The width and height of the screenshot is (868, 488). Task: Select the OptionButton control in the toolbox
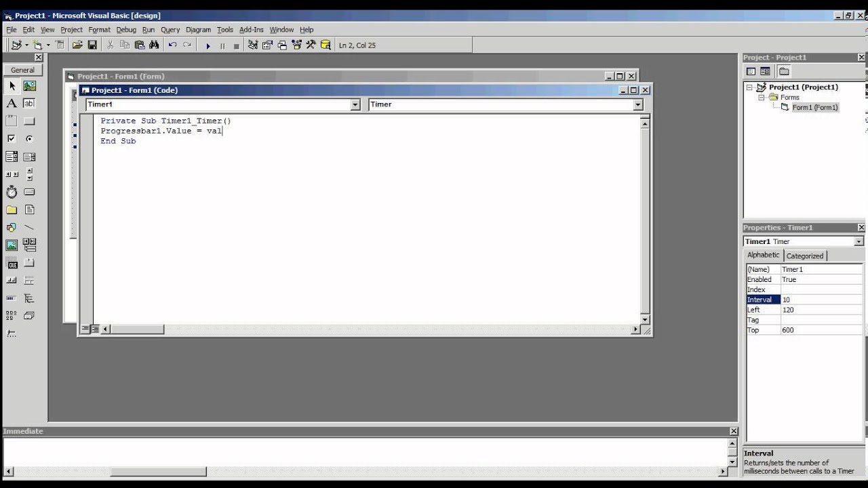[x=29, y=139]
